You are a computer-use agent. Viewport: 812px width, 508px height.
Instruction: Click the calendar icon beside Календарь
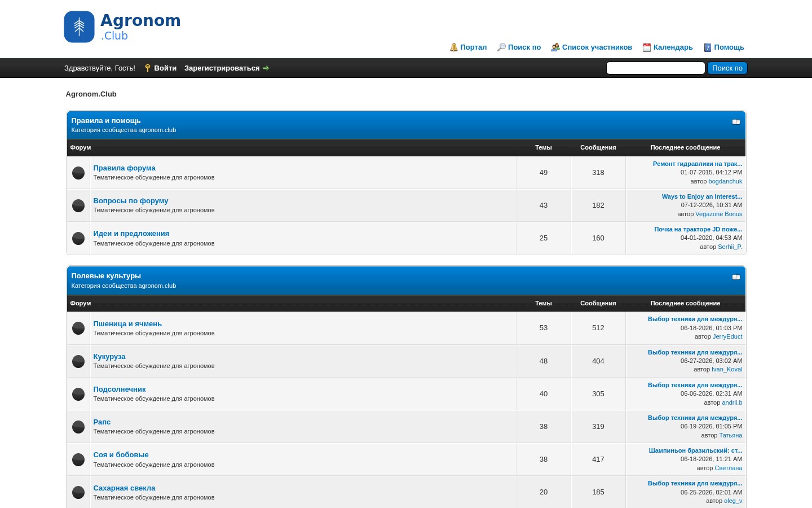pyautogui.click(x=647, y=47)
